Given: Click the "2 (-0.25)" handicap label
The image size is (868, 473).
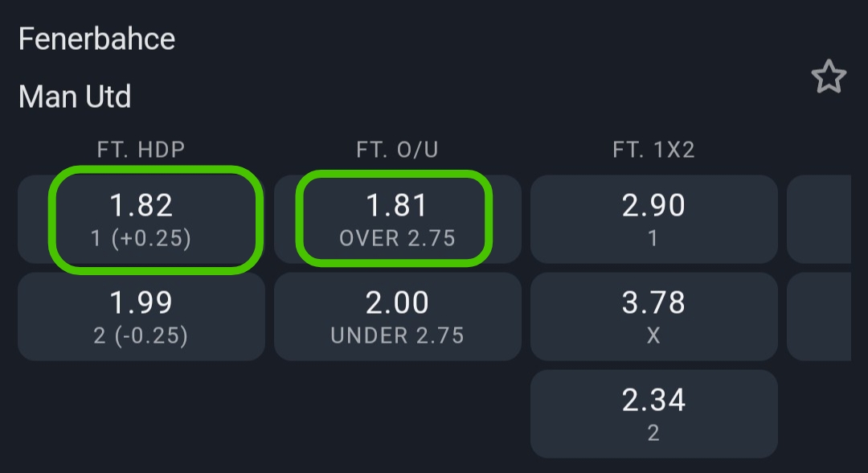Looking at the screenshot, I should [x=141, y=335].
